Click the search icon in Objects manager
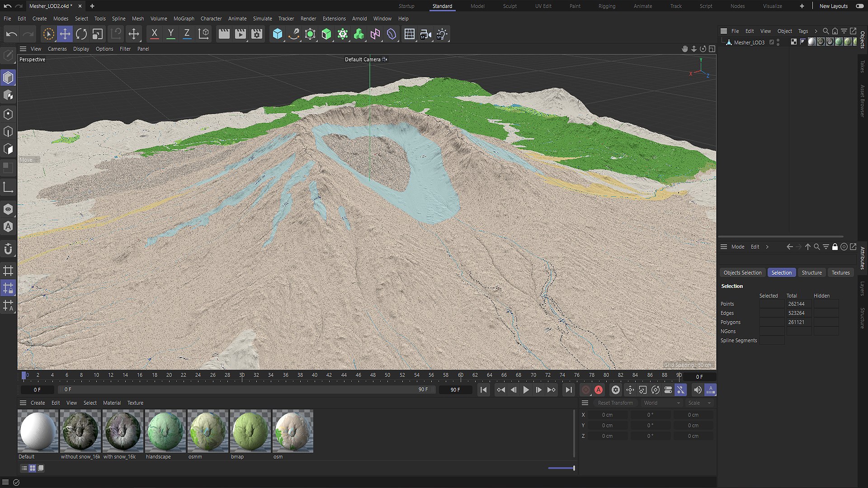The height and width of the screenshot is (488, 868). [826, 31]
